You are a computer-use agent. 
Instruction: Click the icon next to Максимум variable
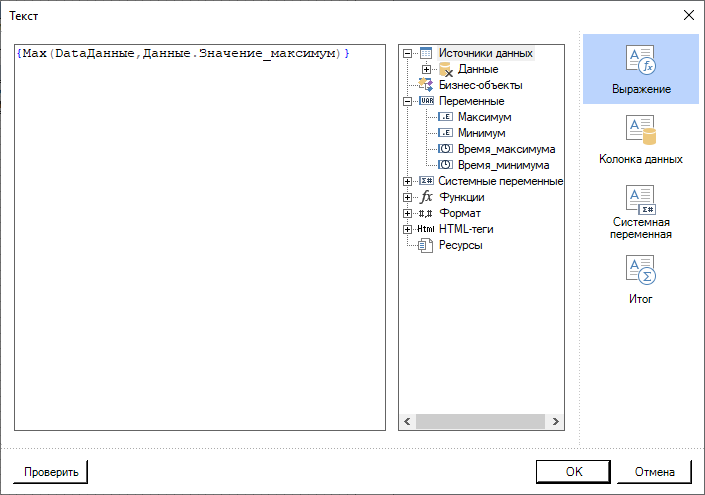point(446,117)
